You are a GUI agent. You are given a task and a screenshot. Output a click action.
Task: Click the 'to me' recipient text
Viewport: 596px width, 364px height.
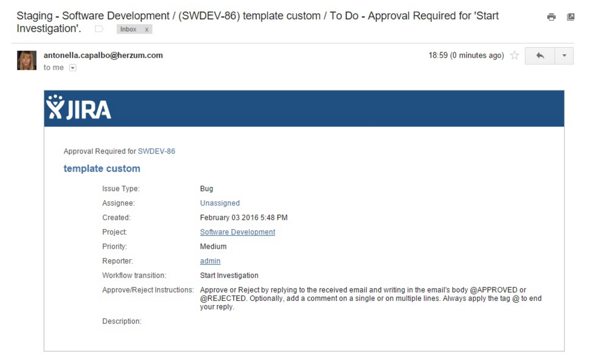pos(53,68)
